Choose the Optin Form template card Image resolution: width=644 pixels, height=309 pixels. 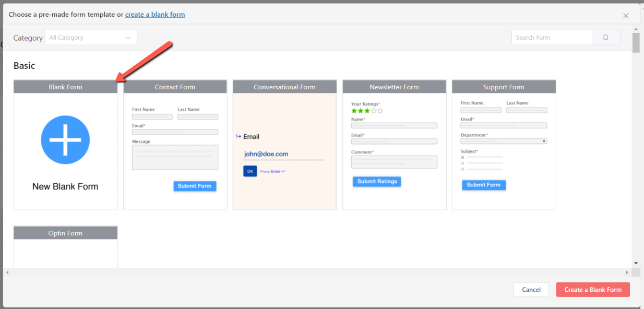[x=66, y=247]
